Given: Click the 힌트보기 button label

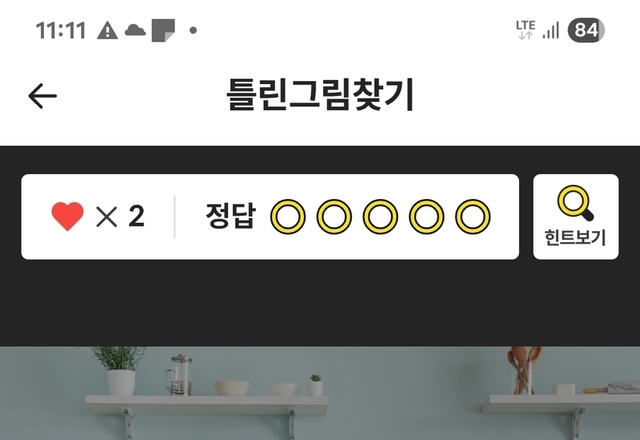Looking at the screenshot, I should (x=576, y=238).
